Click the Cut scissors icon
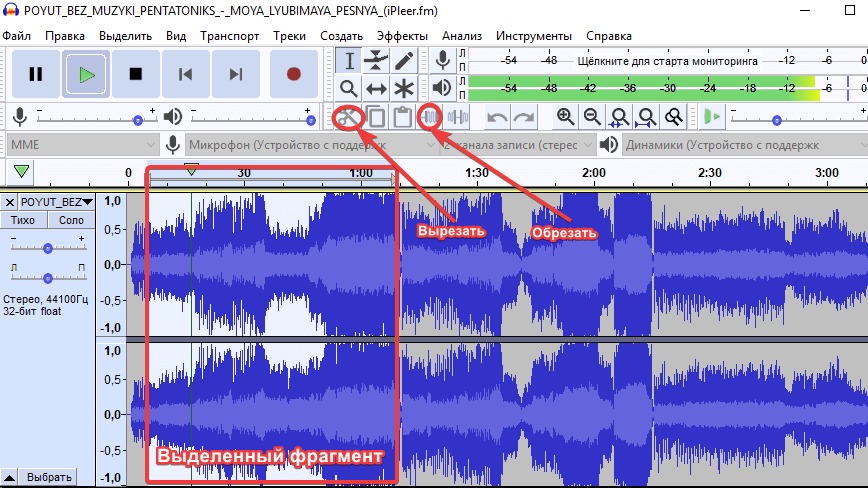Image resolution: width=868 pixels, height=488 pixels. pos(348,117)
